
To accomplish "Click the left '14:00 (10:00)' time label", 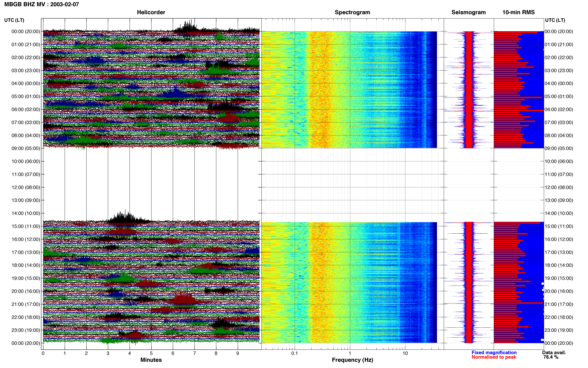I will [26, 213].
